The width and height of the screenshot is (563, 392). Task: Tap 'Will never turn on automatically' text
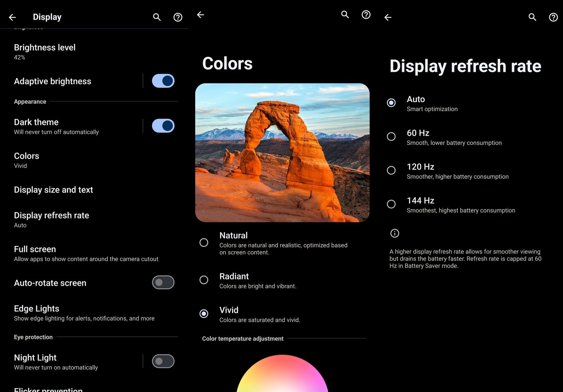(x=56, y=367)
